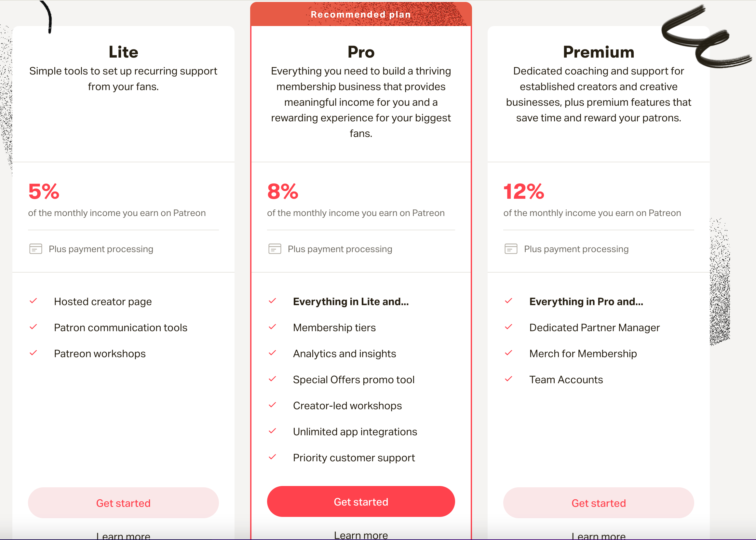Viewport: 756px width, 540px height.
Task: Click the checkmark beside Hosted creator page
Action: click(33, 301)
